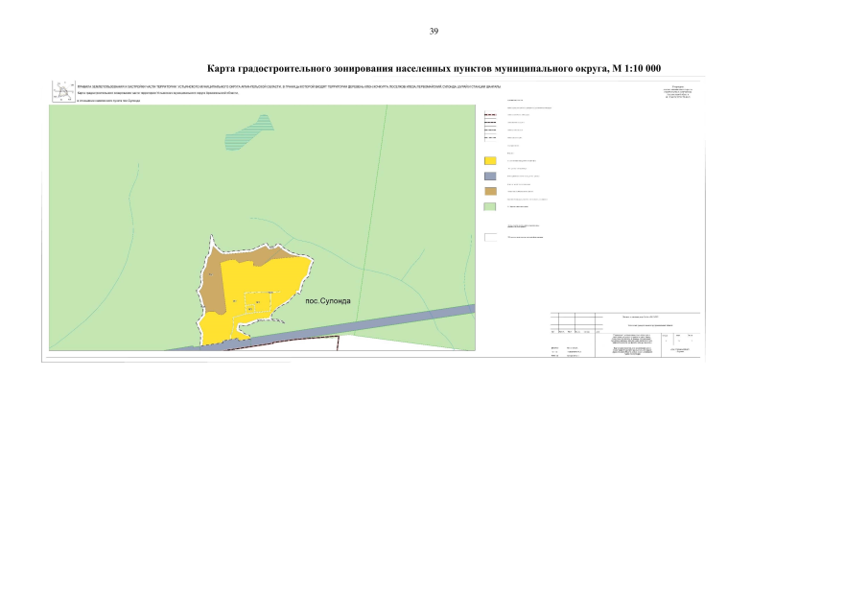Click the empty white legend box
This screenshot has width=868, height=614.
click(x=490, y=237)
